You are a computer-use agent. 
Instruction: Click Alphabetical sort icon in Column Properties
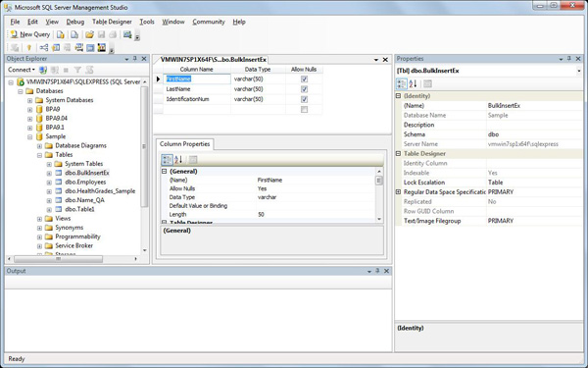click(178, 160)
